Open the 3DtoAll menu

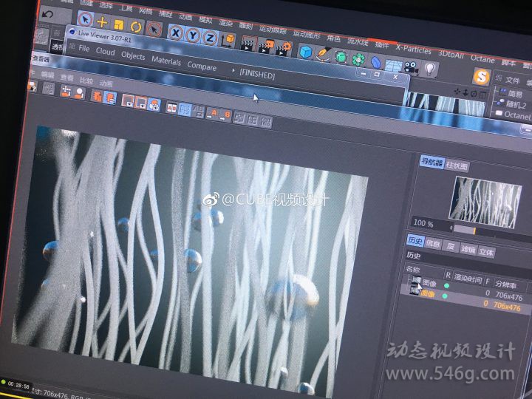tap(450, 54)
